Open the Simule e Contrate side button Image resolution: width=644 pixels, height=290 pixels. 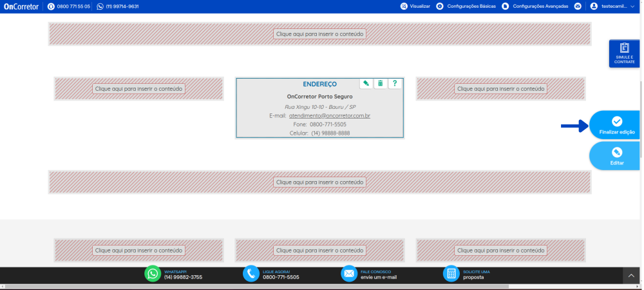624,53
